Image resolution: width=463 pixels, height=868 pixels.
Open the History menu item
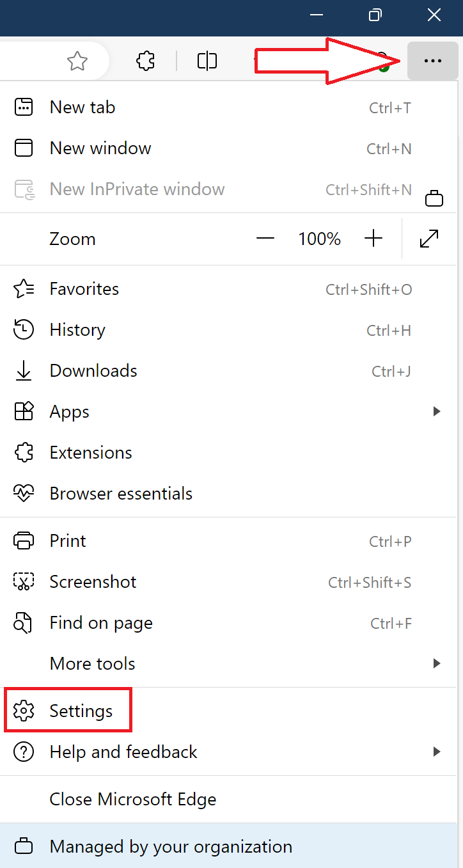[x=77, y=330]
